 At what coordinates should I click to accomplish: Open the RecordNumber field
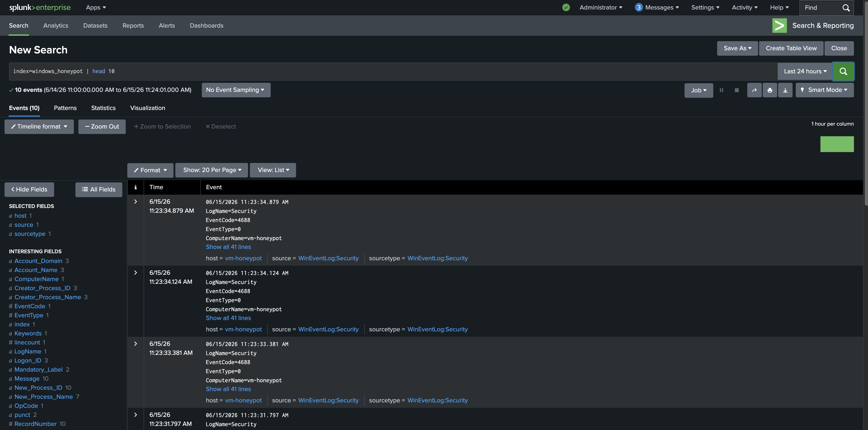[x=35, y=424]
